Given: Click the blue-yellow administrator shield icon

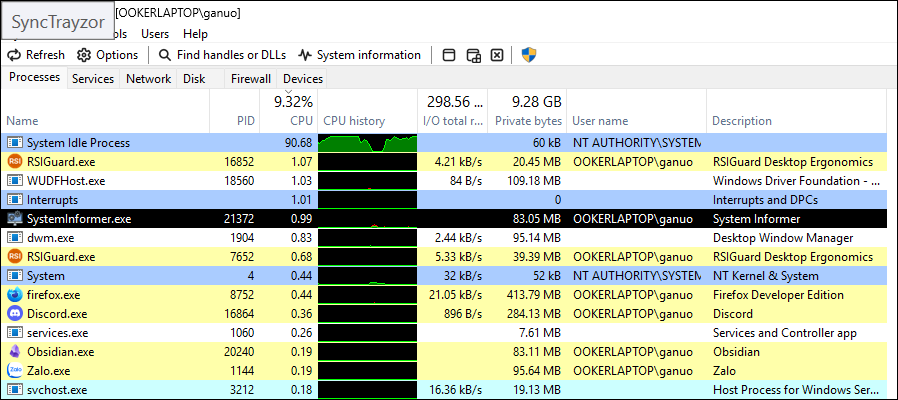Looking at the screenshot, I should [529, 55].
